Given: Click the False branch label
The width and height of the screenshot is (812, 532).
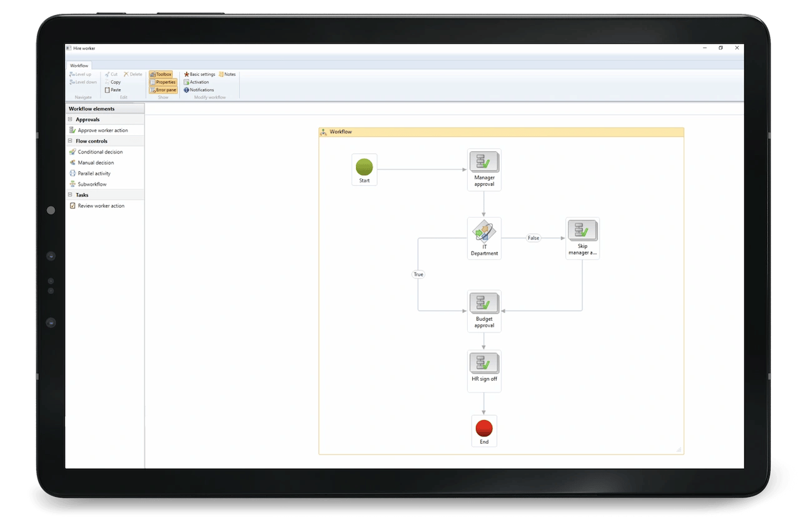Looking at the screenshot, I should point(533,238).
